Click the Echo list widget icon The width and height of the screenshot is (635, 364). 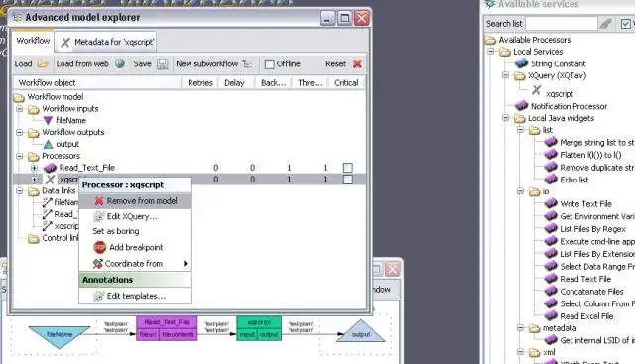tap(551, 179)
